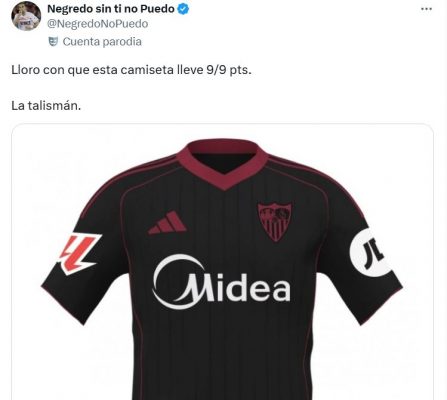The width and height of the screenshot is (447, 400).
Task: Open the black jersey image in tweet
Action: click(223, 262)
